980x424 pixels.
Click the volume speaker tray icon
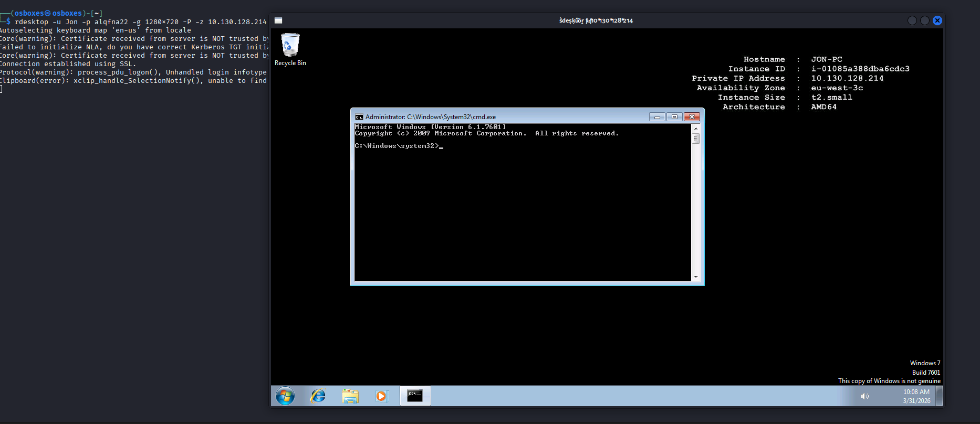[864, 396]
